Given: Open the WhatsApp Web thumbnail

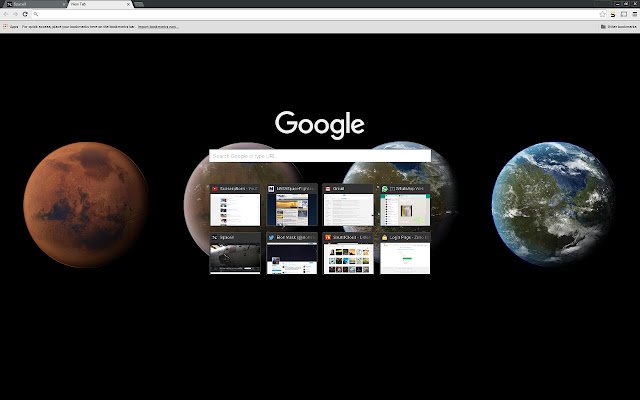Looking at the screenshot, I should [x=405, y=209].
